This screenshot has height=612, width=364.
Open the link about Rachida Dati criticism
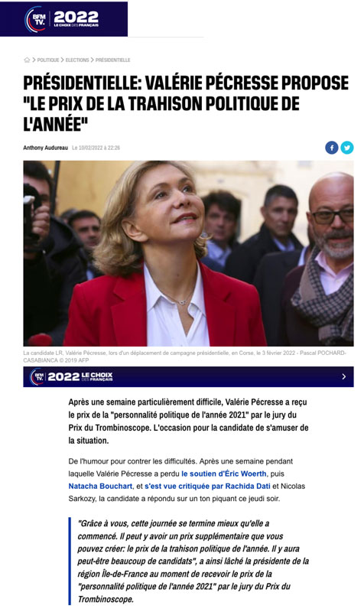(207, 487)
